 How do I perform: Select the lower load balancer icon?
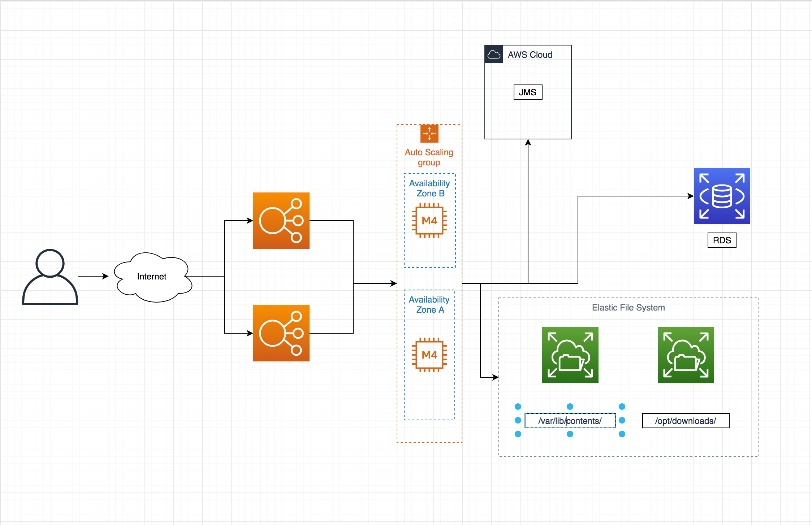click(x=281, y=333)
